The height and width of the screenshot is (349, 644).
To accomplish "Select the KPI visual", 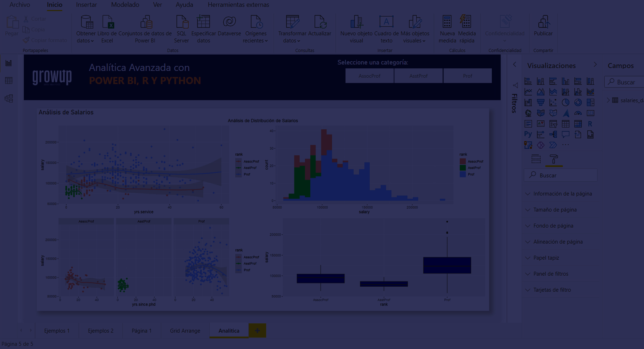I will 540,124.
